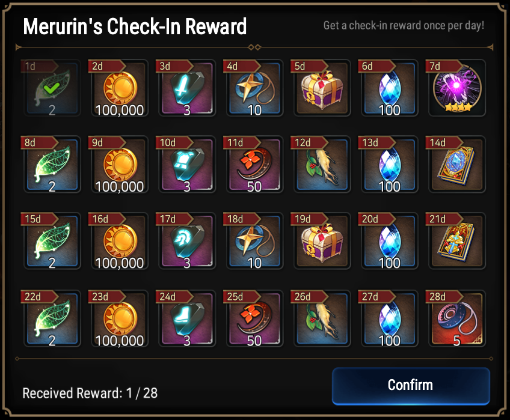This screenshot has height=420, width=510.
Task: Select day 4 compass reward
Action: click(254, 88)
